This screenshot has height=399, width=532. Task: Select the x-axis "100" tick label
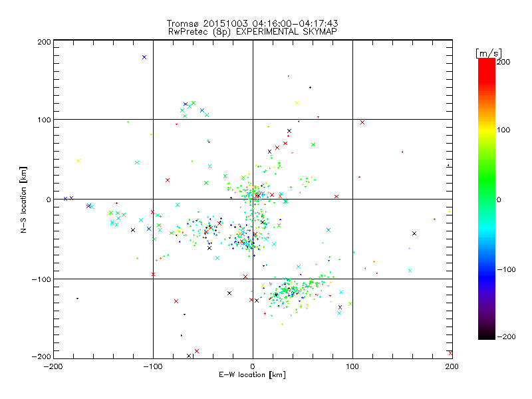click(x=352, y=366)
